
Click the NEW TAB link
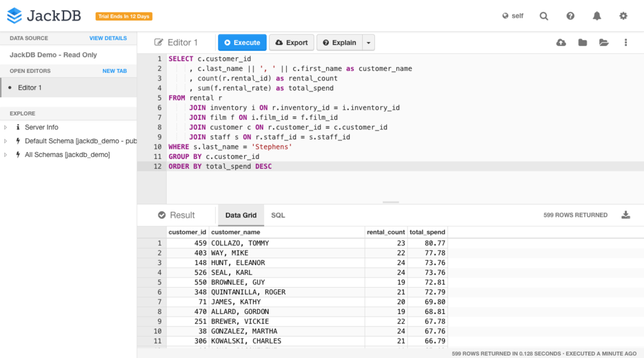coord(114,71)
